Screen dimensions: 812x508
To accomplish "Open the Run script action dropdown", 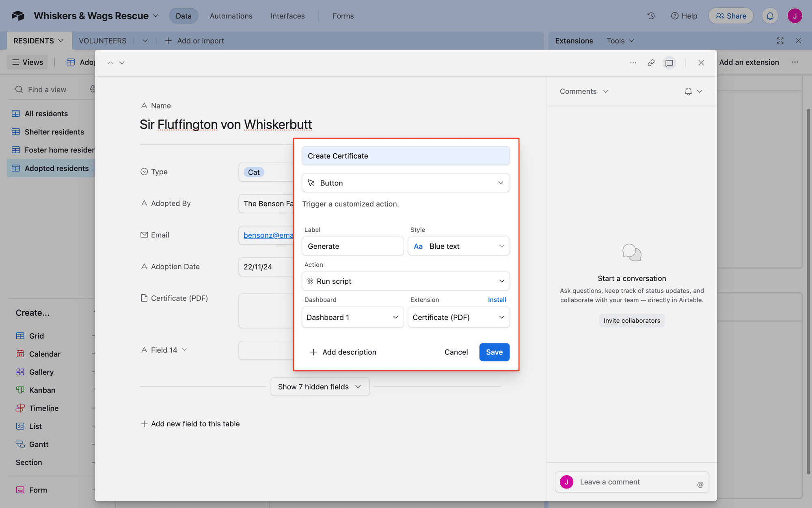I will coord(405,281).
